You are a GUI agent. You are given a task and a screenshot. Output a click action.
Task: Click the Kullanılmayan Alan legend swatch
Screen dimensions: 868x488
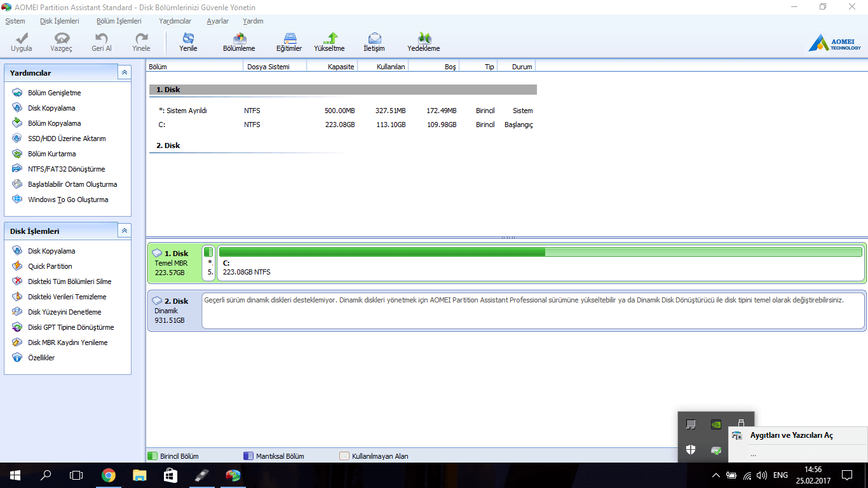[344, 456]
